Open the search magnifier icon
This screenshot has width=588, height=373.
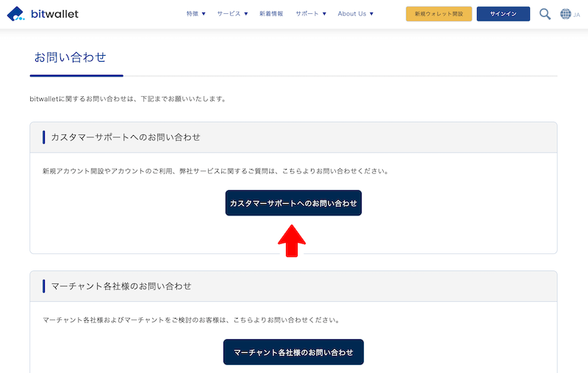(545, 14)
